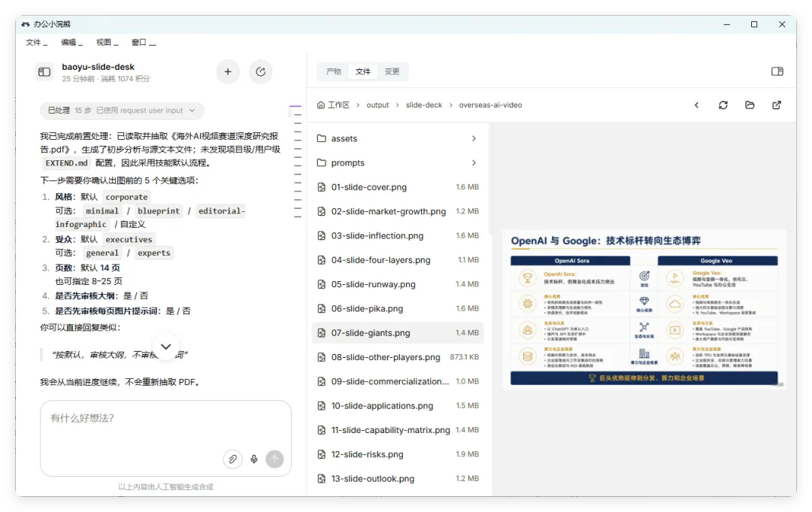Select 04-slide-four-layers.png file
Screen dimensions: 812x512
click(398, 260)
